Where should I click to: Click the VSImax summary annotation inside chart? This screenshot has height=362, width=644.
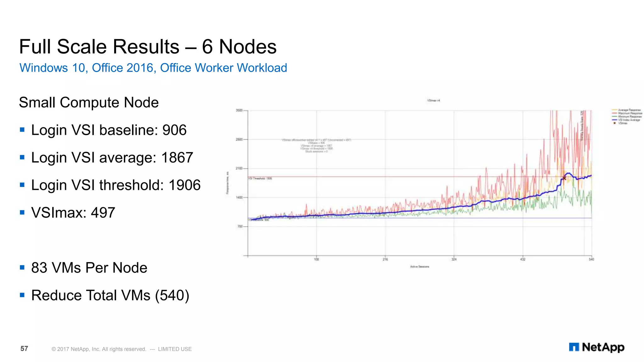coord(316,146)
